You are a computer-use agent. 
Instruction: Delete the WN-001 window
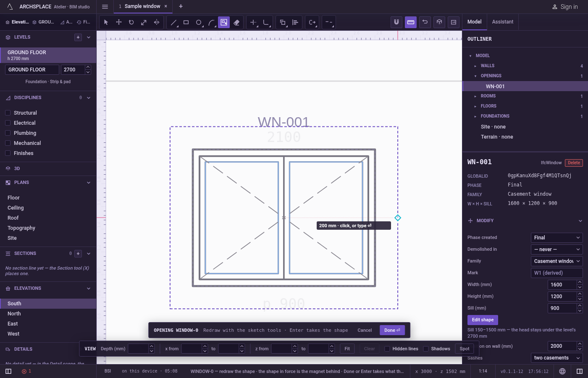[x=574, y=163]
